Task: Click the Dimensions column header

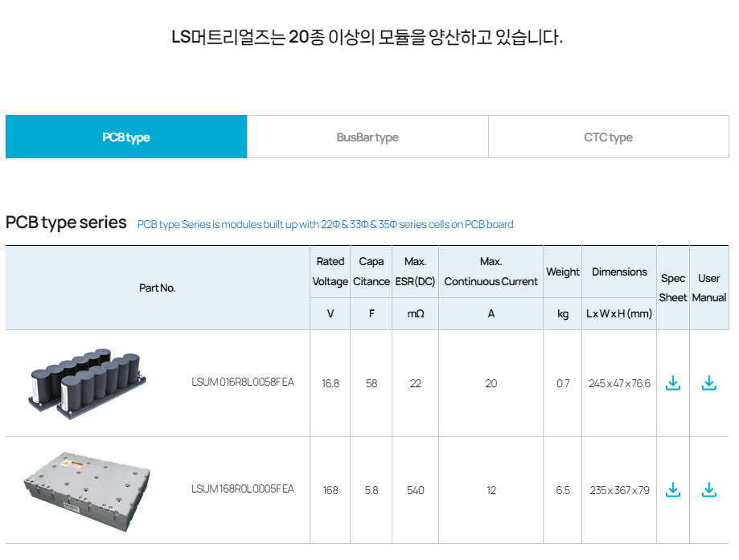Action: coord(619,272)
